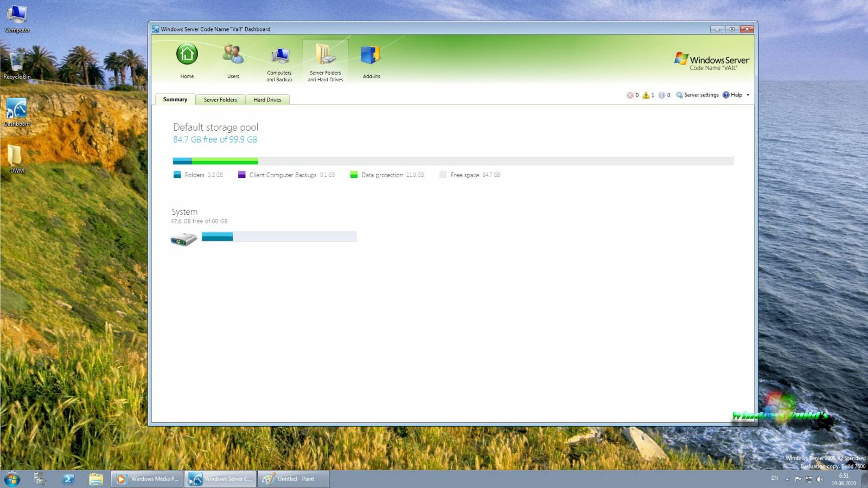
Task: Click '84,7 GB free of 99,9 GB' text
Action: [215, 139]
